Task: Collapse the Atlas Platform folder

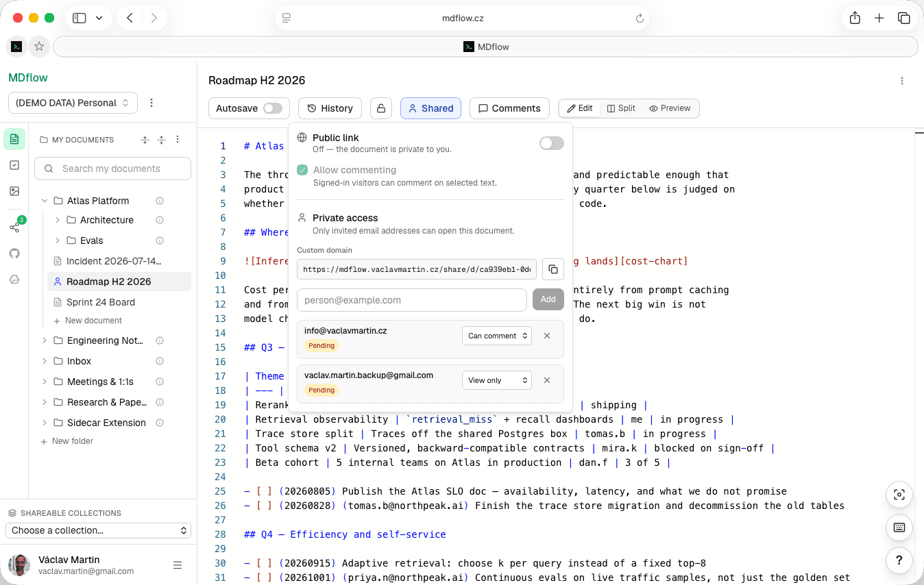Action: 45,201
